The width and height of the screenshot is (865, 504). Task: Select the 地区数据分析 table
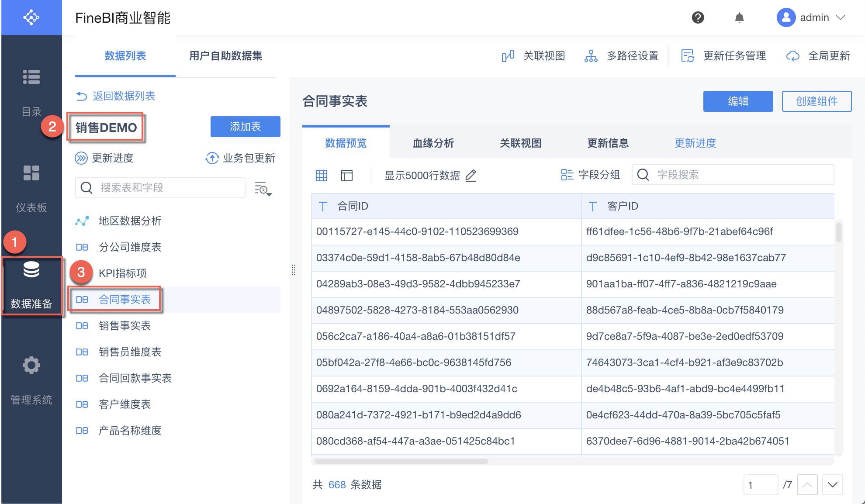click(x=177, y=221)
